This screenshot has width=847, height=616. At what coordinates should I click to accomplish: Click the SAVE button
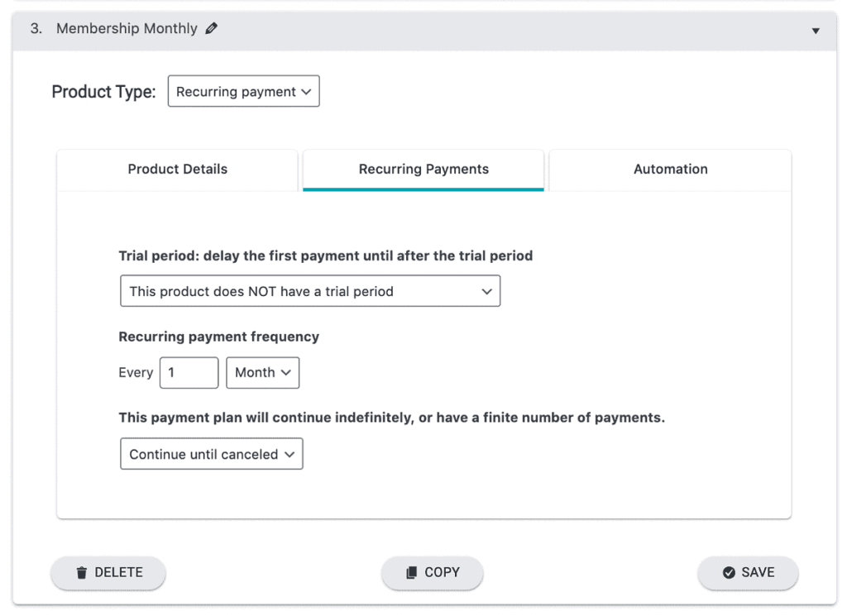pyautogui.click(x=748, y=572)
